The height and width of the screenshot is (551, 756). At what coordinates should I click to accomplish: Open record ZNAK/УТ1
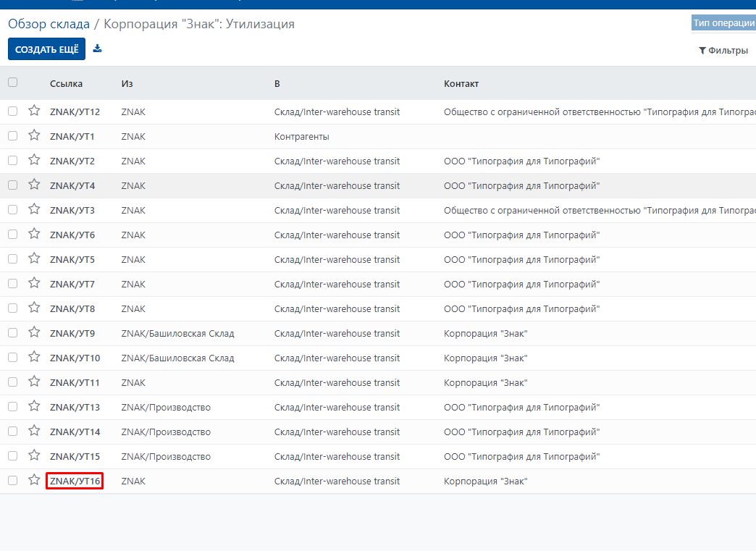[72, 136]
